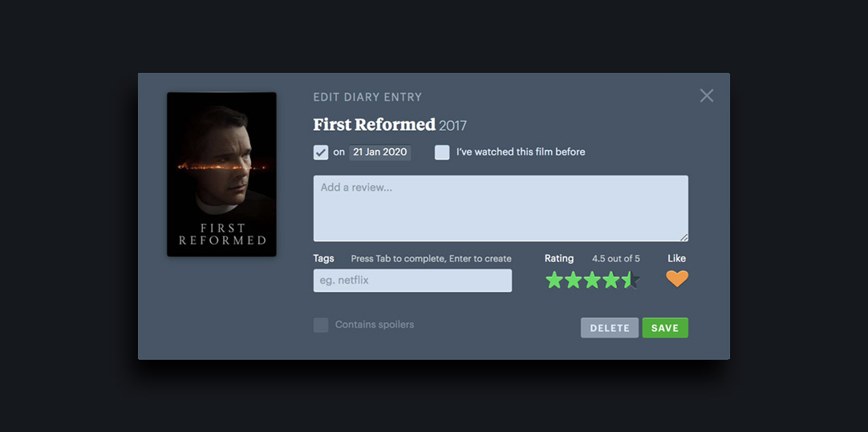The width and height of the screenshot is (868, 432).
Task: Check the "I've watched this film before" box
Action: click(442, 152)
